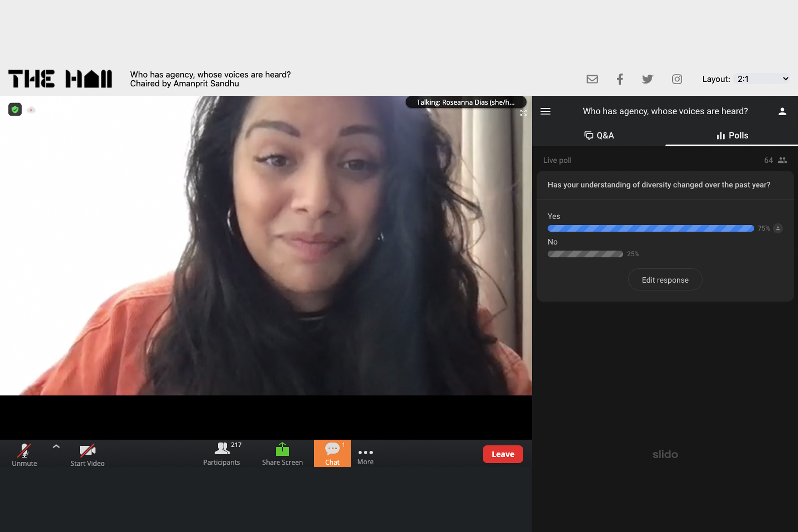This screenshot has width=798, height=532.
Task: Click Edit response on the live poll
Action: click(665, 280)
